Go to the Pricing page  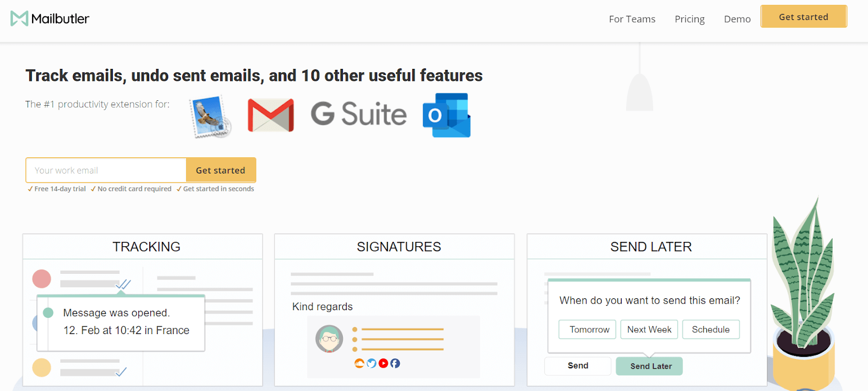(690, 19)
